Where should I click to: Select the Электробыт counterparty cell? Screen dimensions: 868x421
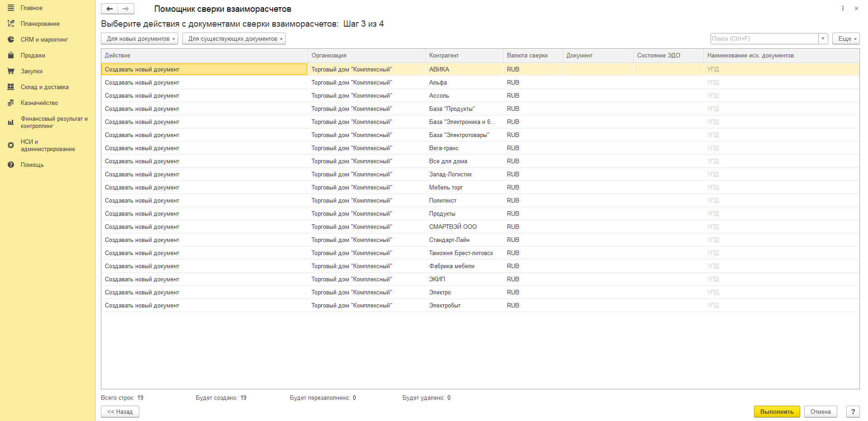pyautogui.click(x=464, y=305)
